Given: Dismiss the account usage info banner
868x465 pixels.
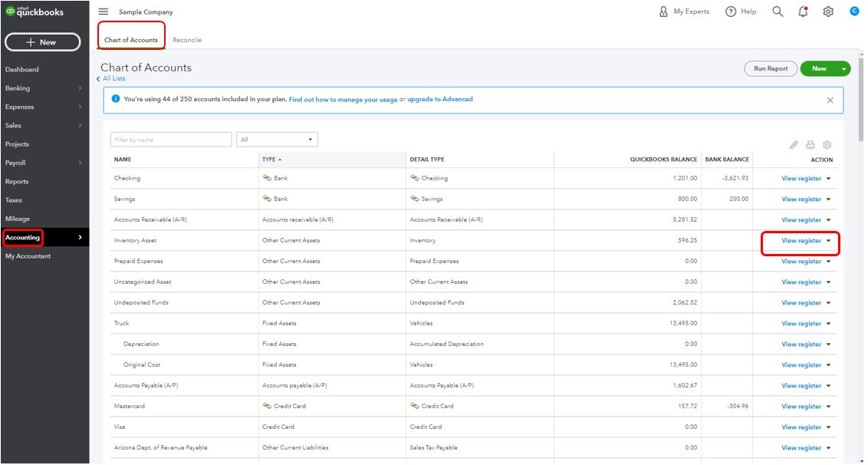Looking at the screenshot, I should pyautogui.click(x=830, y=100).
